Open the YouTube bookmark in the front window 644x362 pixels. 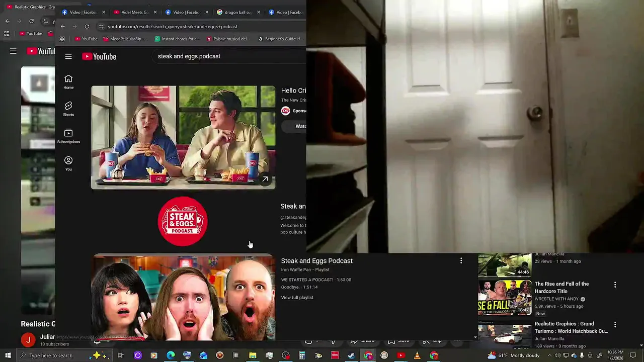(x=86, y=39)
